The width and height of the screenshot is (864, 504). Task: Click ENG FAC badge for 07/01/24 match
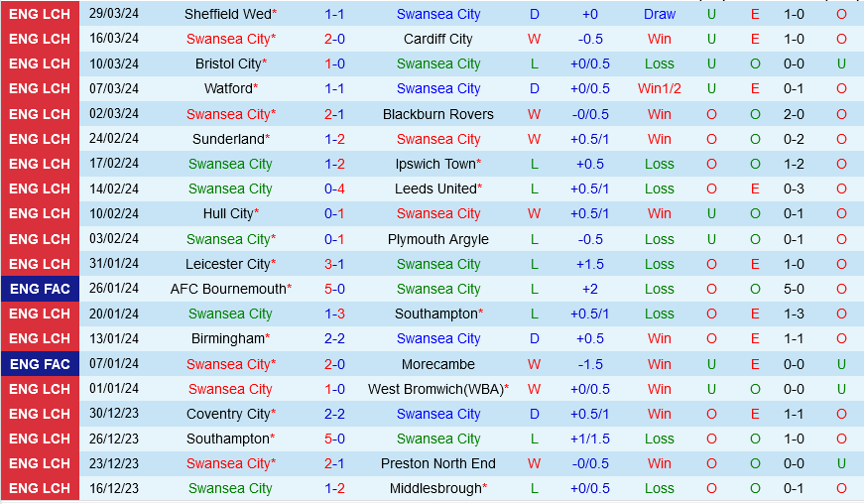tap(41, 364)
